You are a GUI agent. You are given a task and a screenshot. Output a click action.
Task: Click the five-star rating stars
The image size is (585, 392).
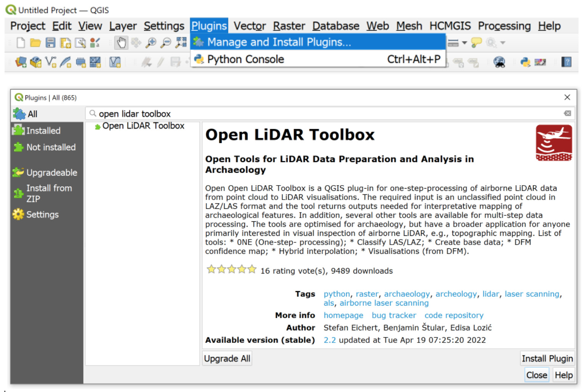coord(231,270)
